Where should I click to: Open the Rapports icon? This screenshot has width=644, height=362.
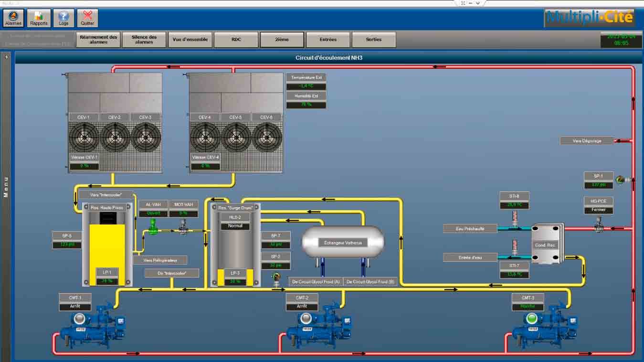pyautogui.click(x=39, y=18)
